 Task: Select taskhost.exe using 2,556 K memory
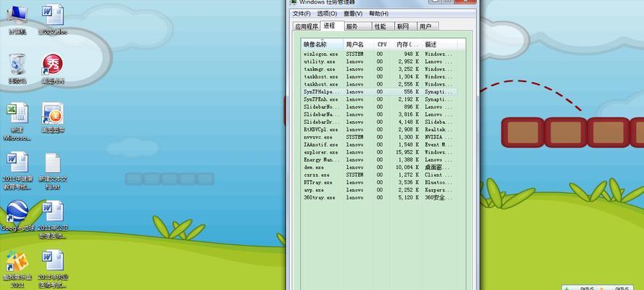coord(379,84)
